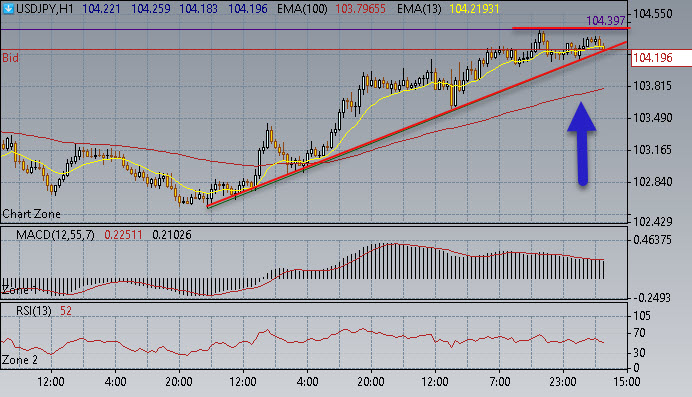Select the EMA(100) indicator label
Viewport: 692px width, 397px height.
(x=302, y=8)
